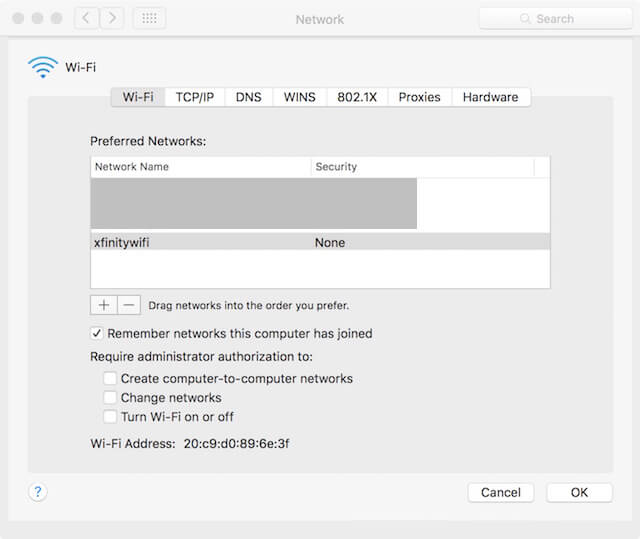Screen dimensions: 640x539
Task: Click the Network Name column header
Action: click(201, 166)
